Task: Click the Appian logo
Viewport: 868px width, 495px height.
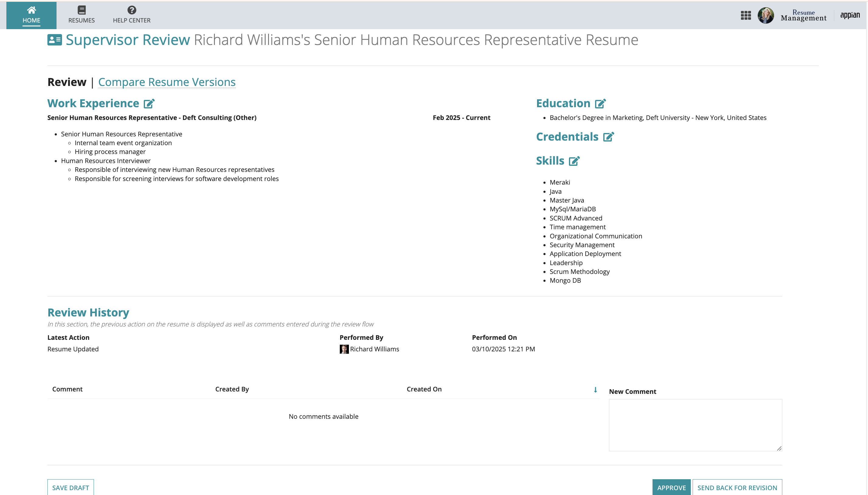Action: [x=850, y=15]
